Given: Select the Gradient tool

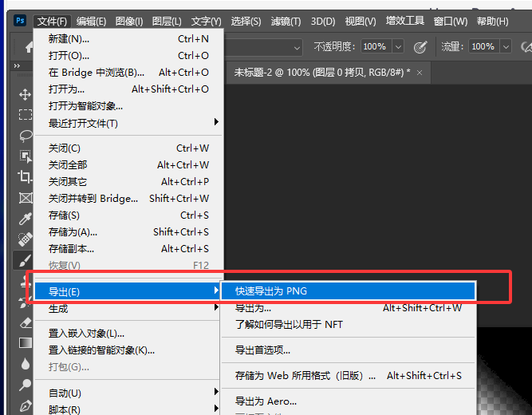Looking at the screenshot, I should tap(26, 343).
